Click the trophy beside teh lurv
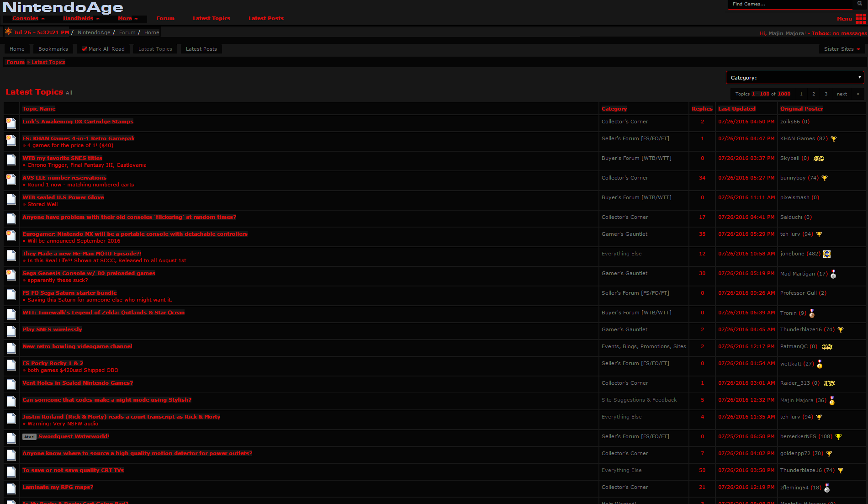 (x=819, y=234)
